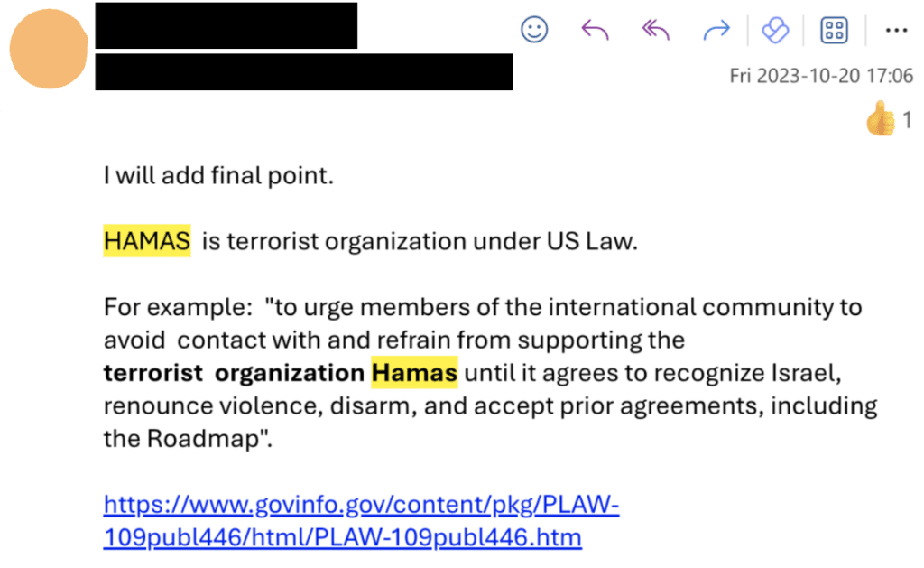Open the apps grid icon
This screenshot has height=568, width=924.
tap(834, 30)
